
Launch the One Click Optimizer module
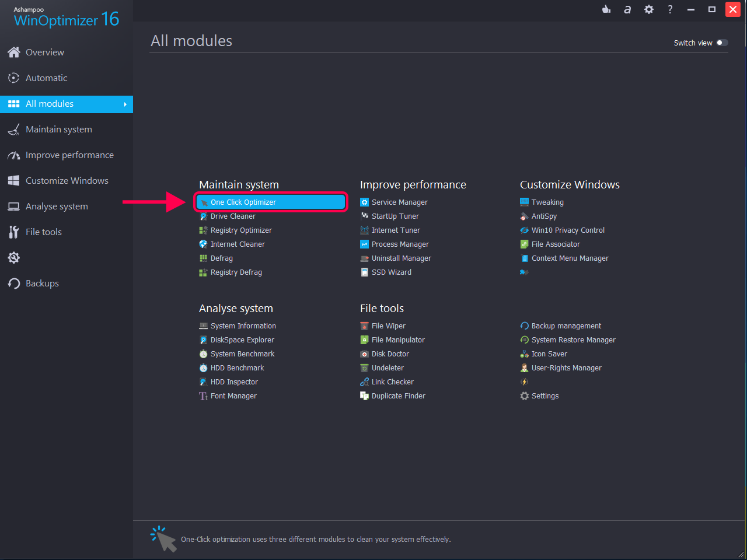click(x=243, y=202)
